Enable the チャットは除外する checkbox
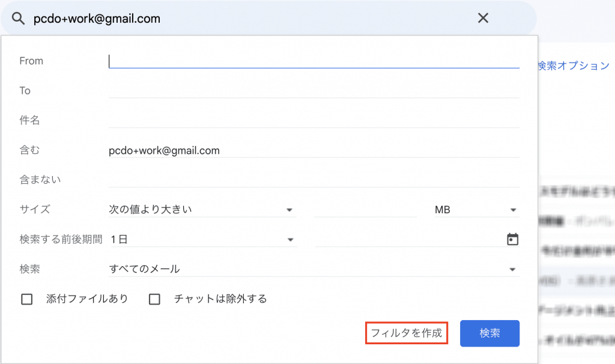This screenshot has height=364, width=615. (154, 299)
